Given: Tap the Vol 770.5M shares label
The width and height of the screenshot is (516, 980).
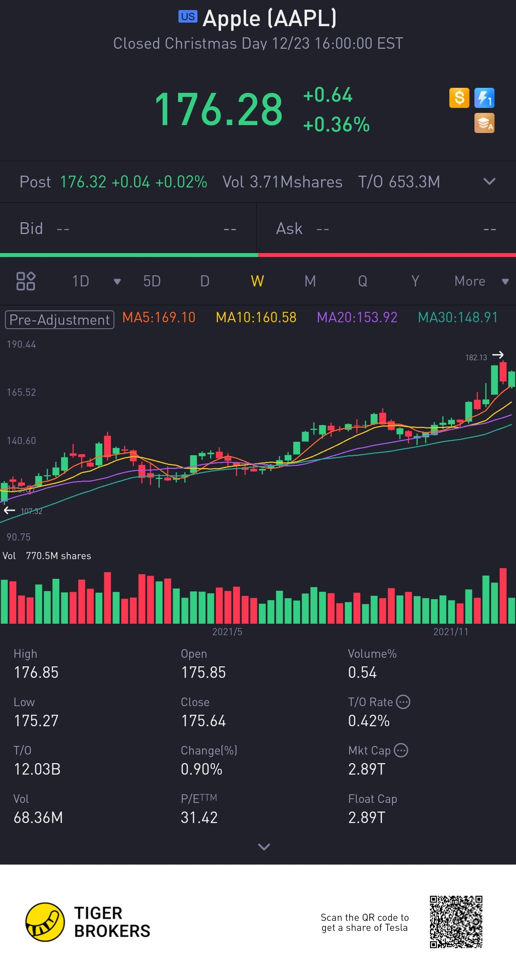Looking at the screenshot, I should tap(47, 556).
